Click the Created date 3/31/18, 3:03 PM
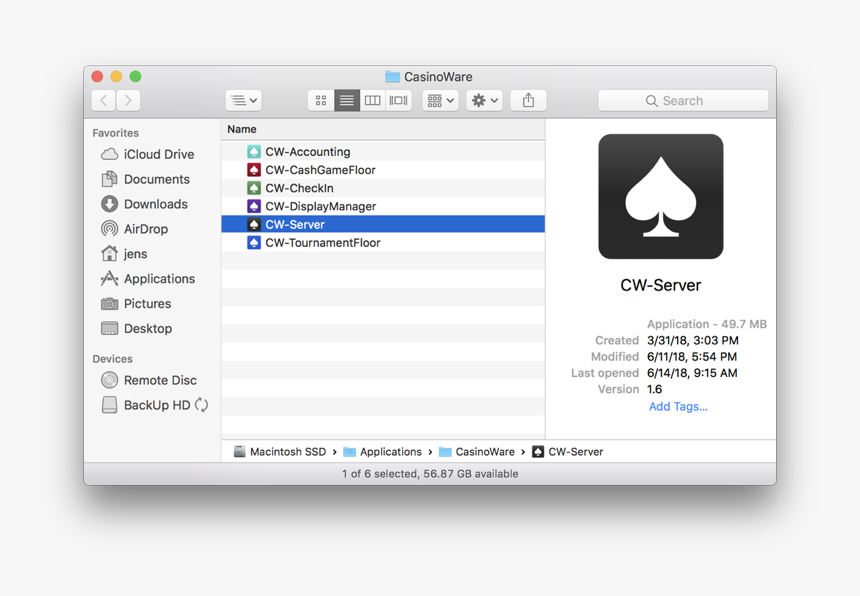 (693, 340)
